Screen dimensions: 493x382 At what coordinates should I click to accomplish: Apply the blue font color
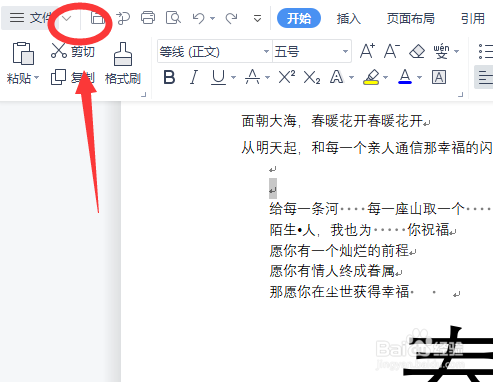click(405, 77)
